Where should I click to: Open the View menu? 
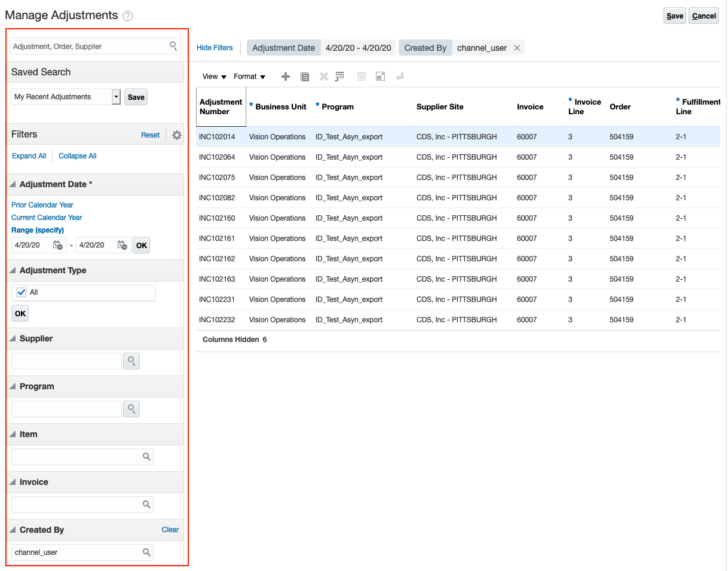tap(213, 77)
